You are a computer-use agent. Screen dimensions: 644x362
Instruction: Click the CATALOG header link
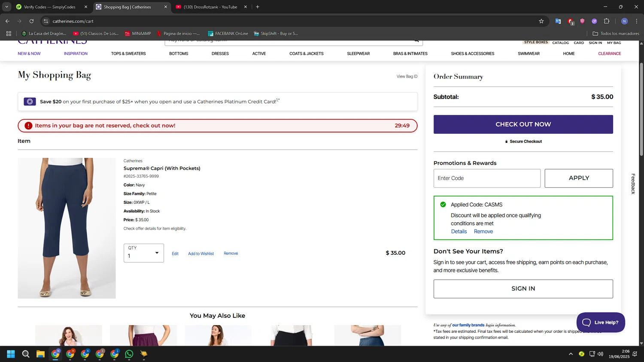click(x=560, y=43)
